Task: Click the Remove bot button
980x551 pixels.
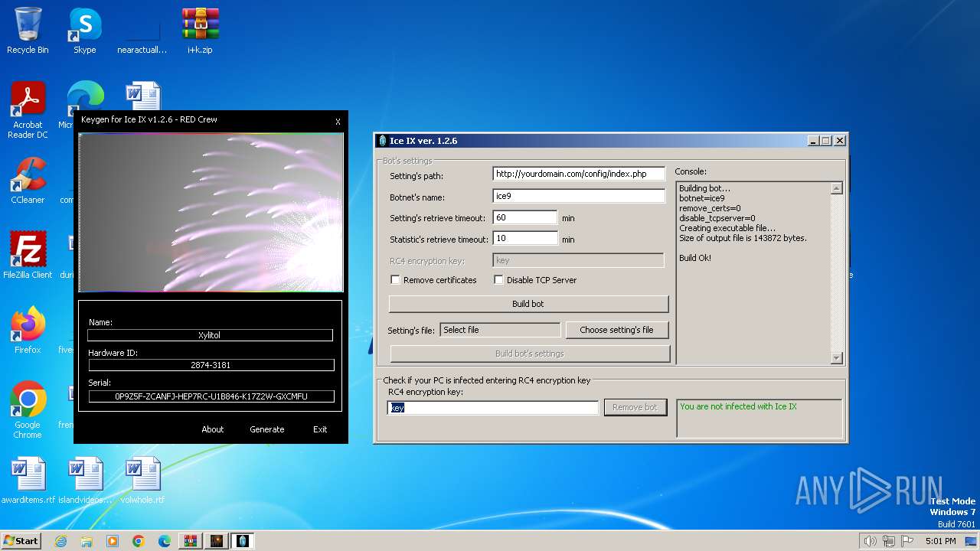Action: (x=635, y=407)
